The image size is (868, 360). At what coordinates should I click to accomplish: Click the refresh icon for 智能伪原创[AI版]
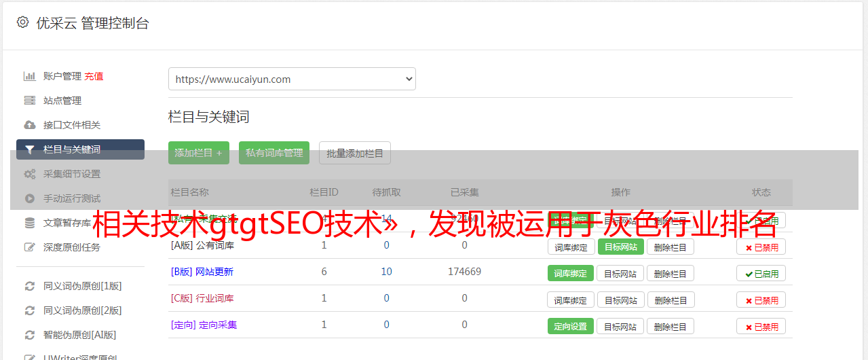[30, 335]
